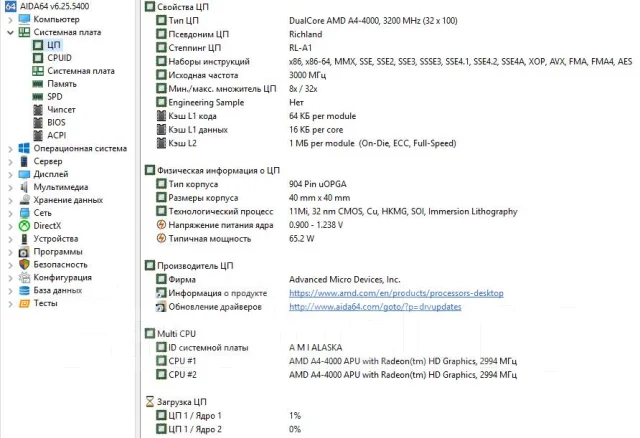Click the Напряжение питания ядра lightning icon
Screen dimensions: 640x438
coord(161,225)
